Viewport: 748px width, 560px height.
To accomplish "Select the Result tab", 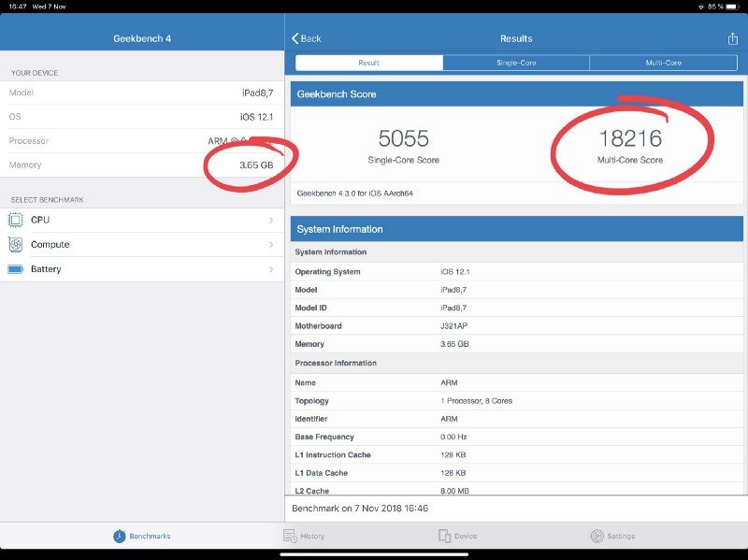I will coord(369,63).
